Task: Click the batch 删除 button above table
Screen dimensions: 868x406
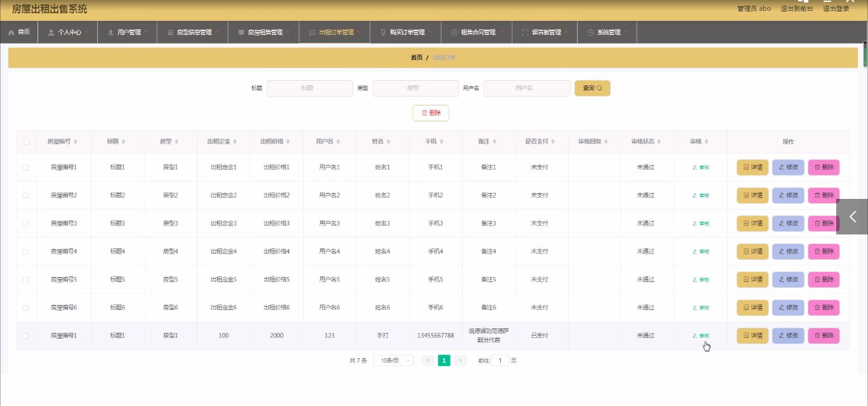Action: 431,112
